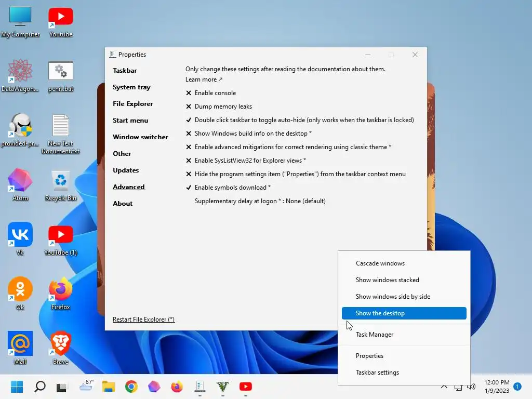
Task: Change Supplementary delay at logon value
Action: pyautogui.click(x=260, y=201)
